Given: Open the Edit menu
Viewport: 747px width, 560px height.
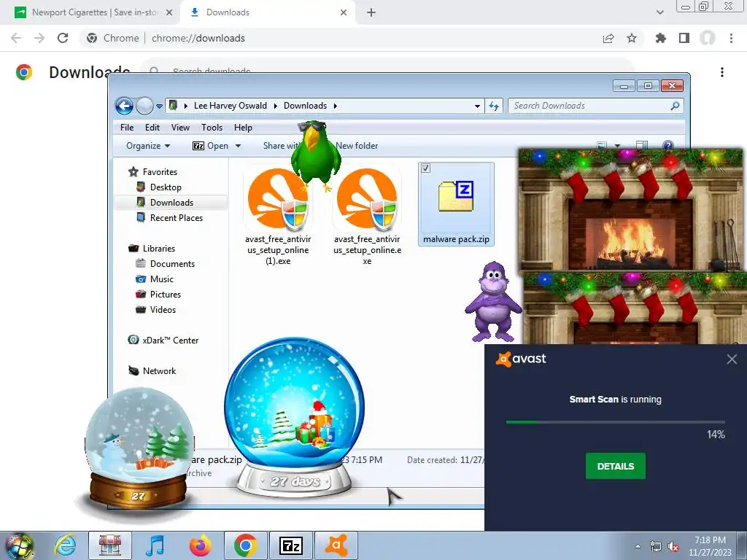Looking at the screenshot, I should (152, 127).
